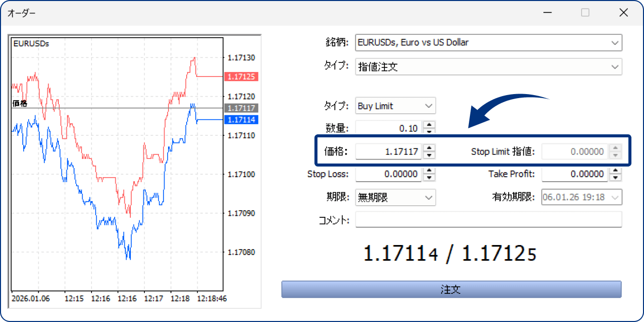Decrease 価格 with the down arrow
Viewport: 644px width, 322px height.
click(x=429, y=155)
